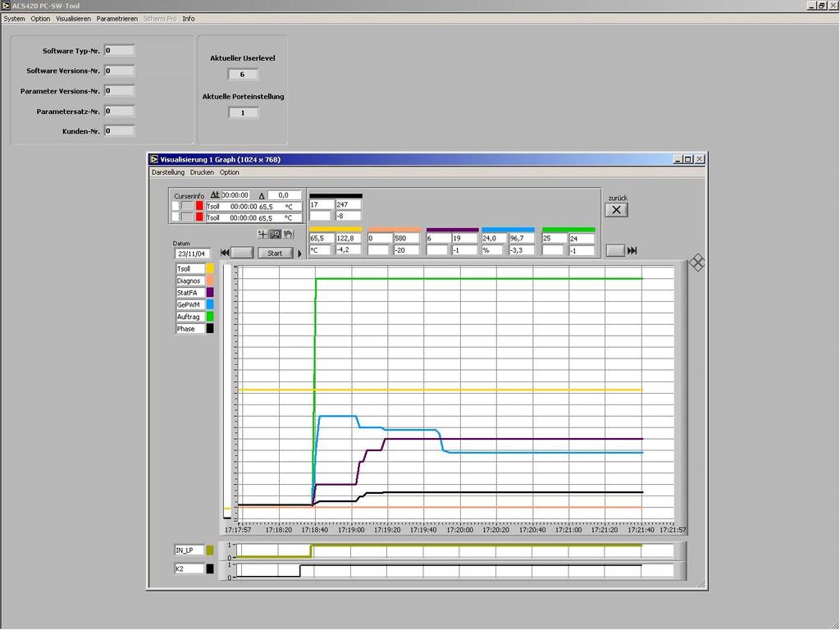
Task: Click the green channel min field showing 25
Action: [x=555, y=239]
